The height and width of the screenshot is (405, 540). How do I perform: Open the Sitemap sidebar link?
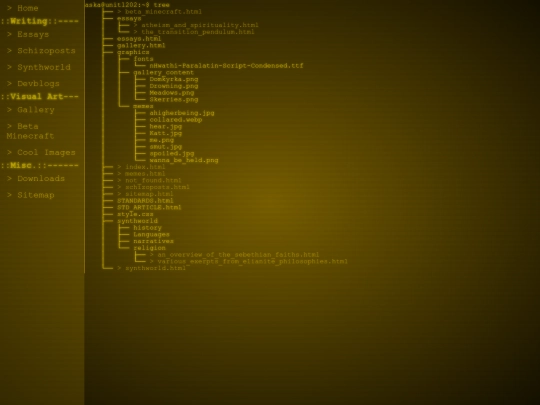coord(31,195)
